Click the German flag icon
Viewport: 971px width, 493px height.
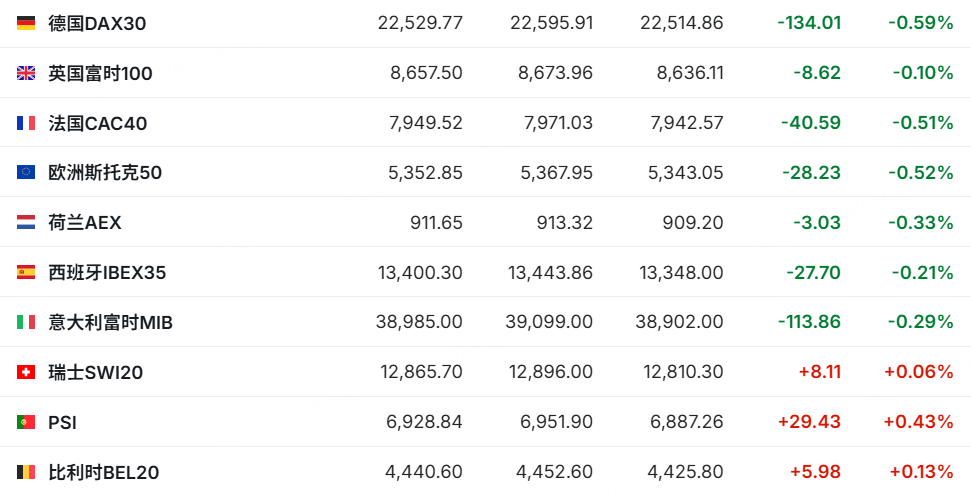click(x=26, y=24)
